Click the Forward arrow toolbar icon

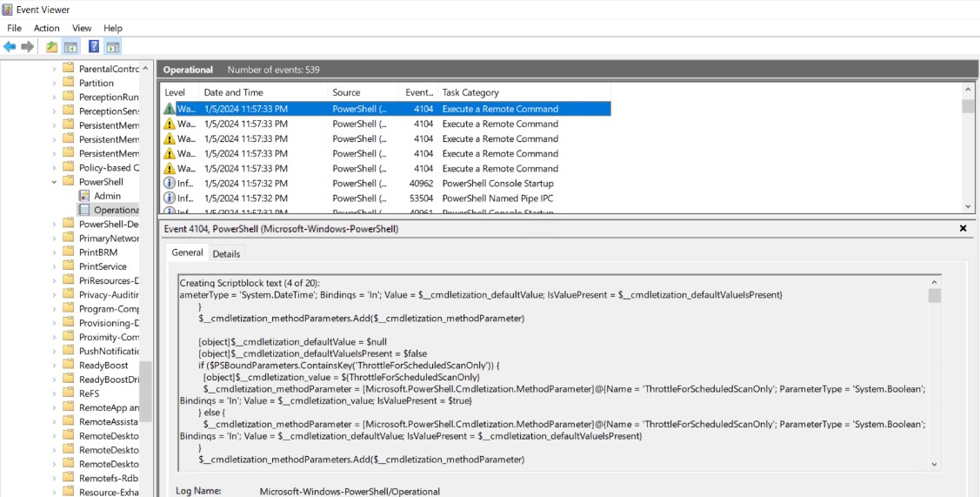28,46
